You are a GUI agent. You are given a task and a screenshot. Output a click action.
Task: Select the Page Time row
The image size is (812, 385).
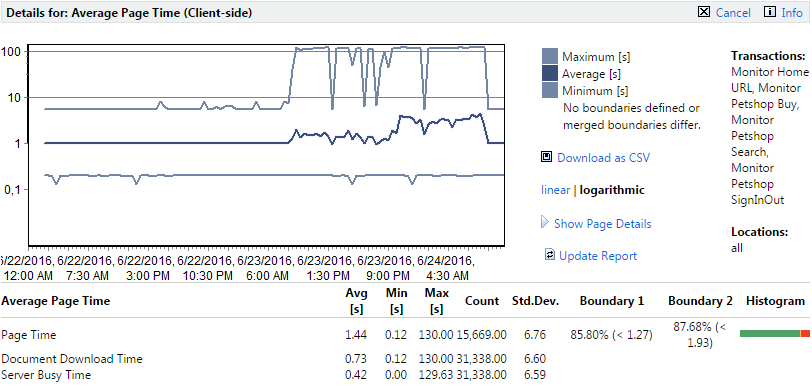tap(406, 335)
